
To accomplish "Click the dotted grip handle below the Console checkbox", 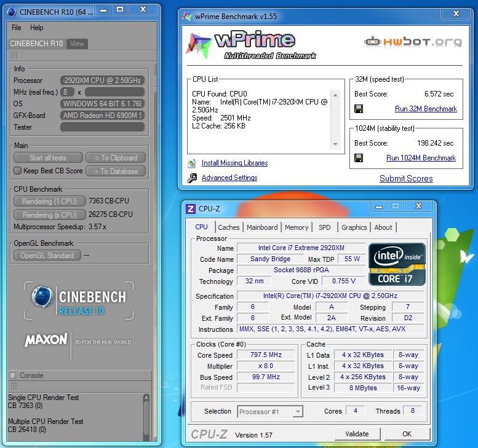I will 14,387.
